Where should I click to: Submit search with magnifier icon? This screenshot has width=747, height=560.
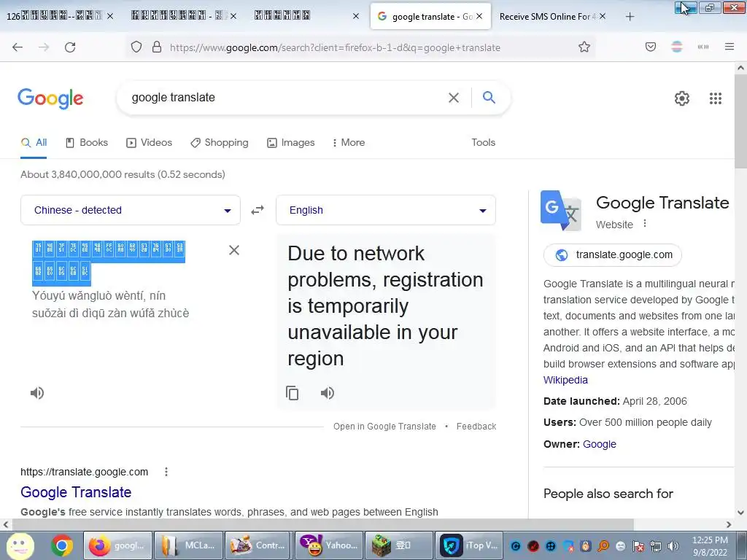click(x=489, y=97)
